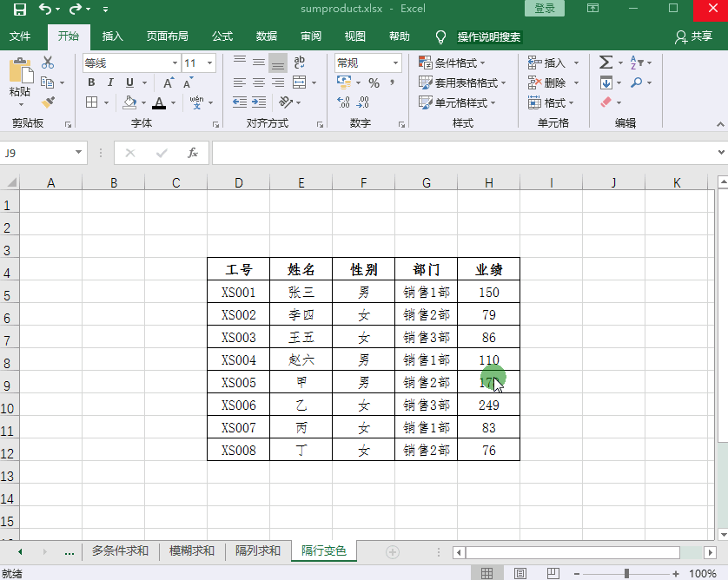728x580 pixels.
Task: Click the 操作说明搜索 search box
Action: 489,36
